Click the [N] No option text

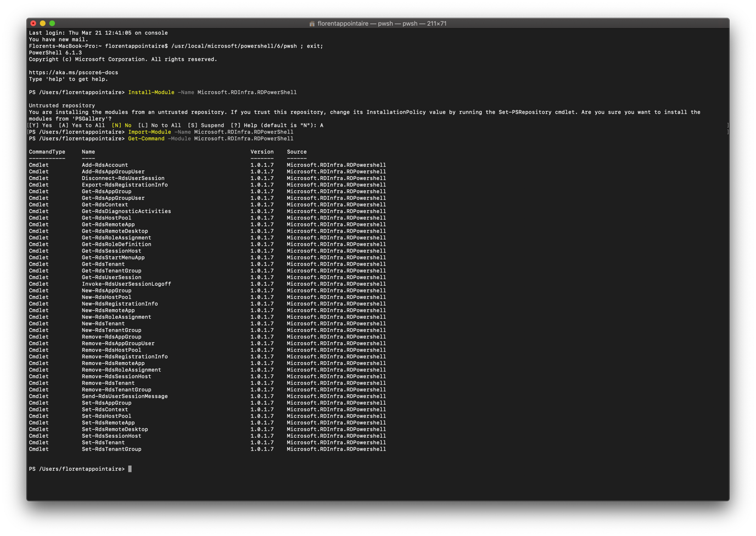(x=121, y=125)
